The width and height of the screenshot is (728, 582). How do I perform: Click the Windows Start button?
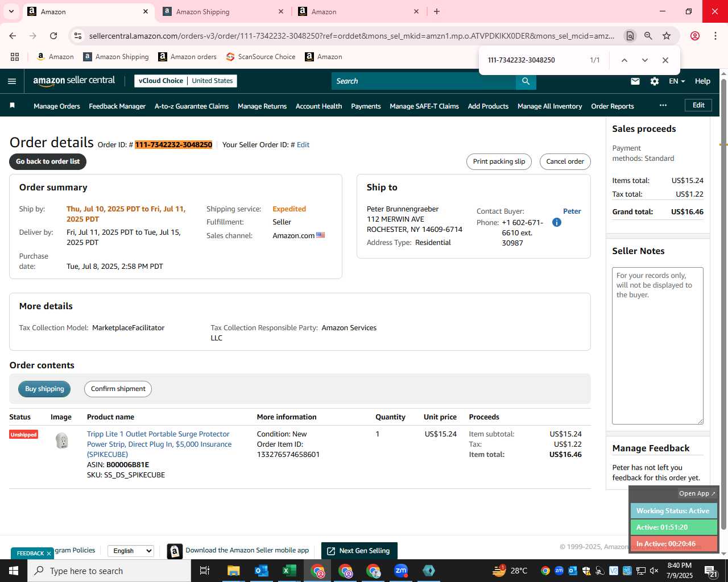pyautogui.click(x=14, y=571)
